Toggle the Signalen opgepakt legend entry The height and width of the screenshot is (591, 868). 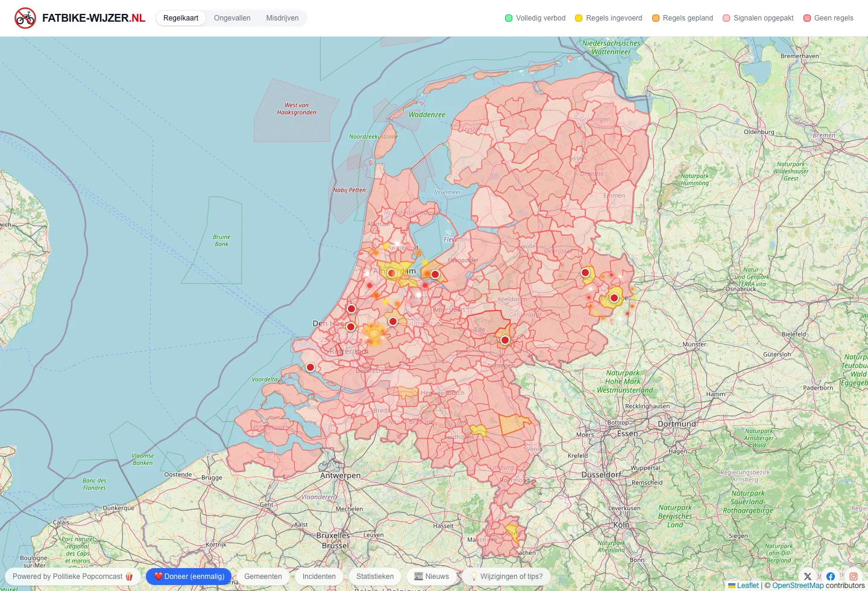pos(758,18)
